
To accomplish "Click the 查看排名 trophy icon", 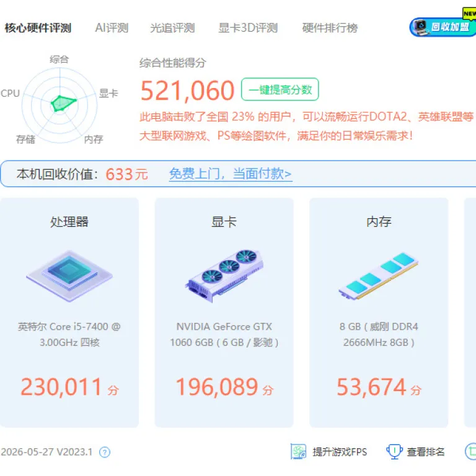I will 394,452.
